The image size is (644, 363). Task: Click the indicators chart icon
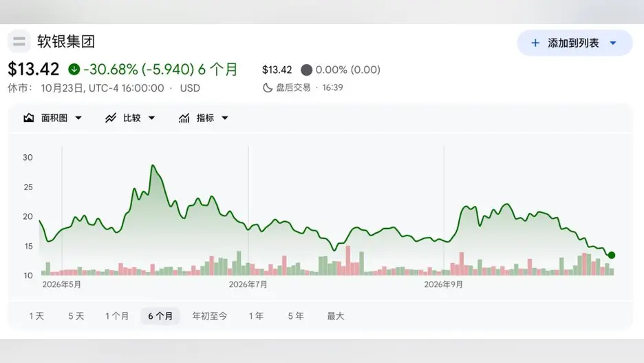(x=184, y=118)
